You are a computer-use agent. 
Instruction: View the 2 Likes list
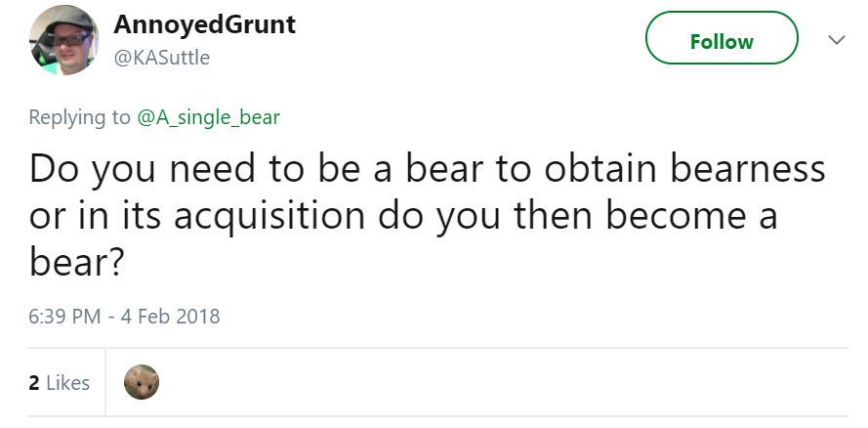[x=60, y=383]
